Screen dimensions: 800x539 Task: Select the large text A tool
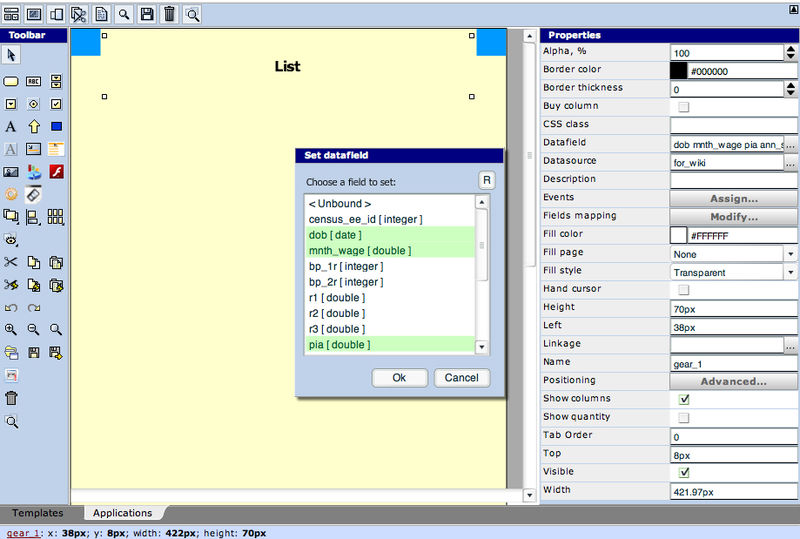11,126
